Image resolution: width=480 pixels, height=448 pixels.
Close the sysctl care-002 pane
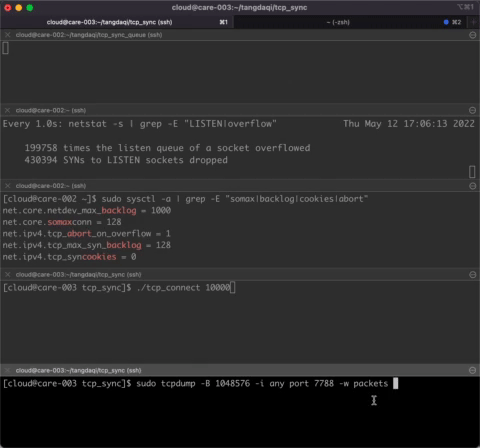tap(8, 186)
